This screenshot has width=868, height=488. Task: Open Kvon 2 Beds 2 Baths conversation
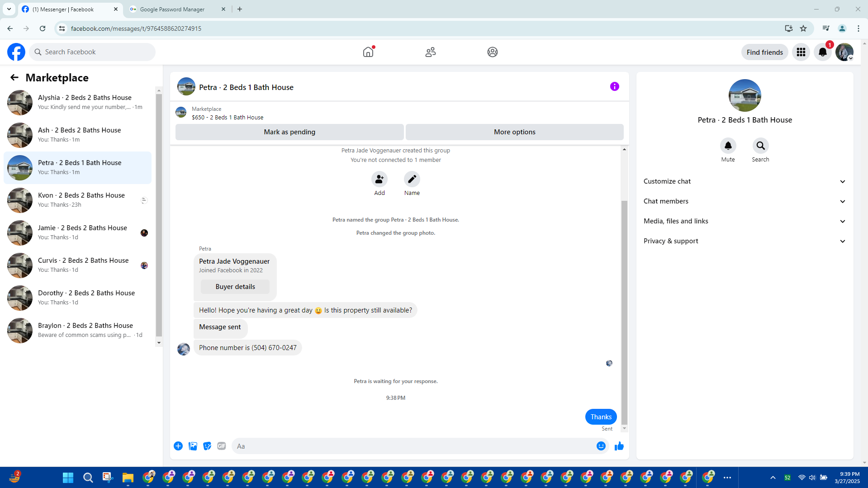click(x=78, y=200)
